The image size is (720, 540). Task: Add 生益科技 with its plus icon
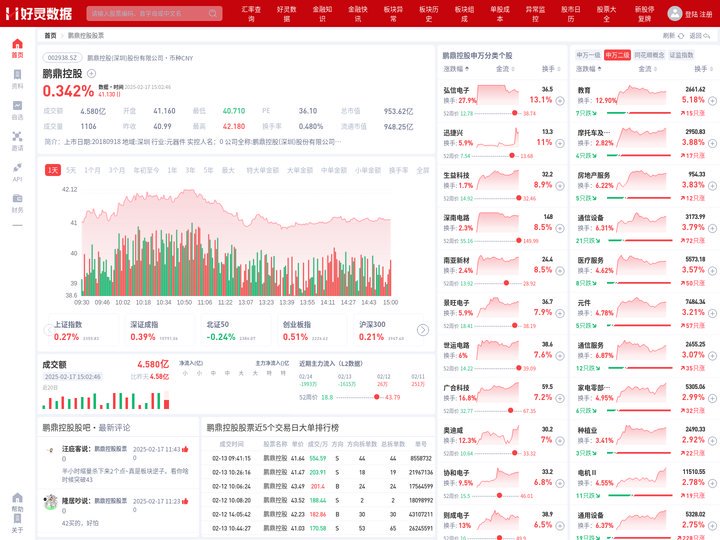[560, 186]
